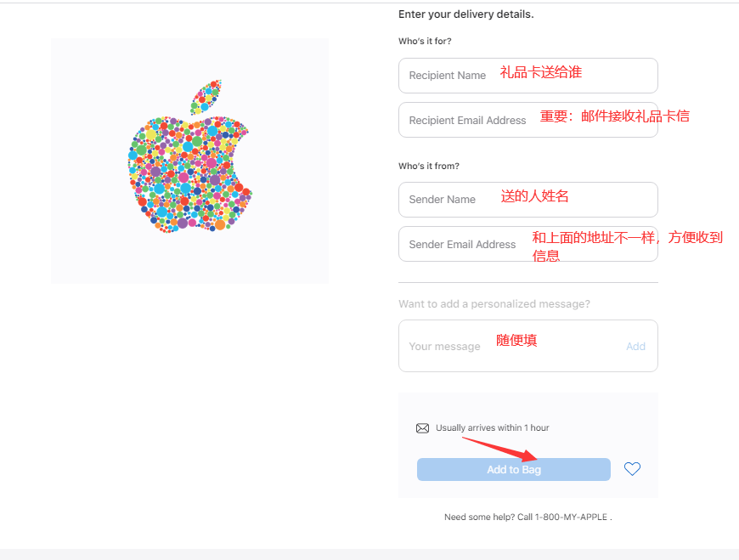739x560 pixels.
Task: Click the 1-800-MY-APPLE phone number
Action: click(x=571, y=517)
